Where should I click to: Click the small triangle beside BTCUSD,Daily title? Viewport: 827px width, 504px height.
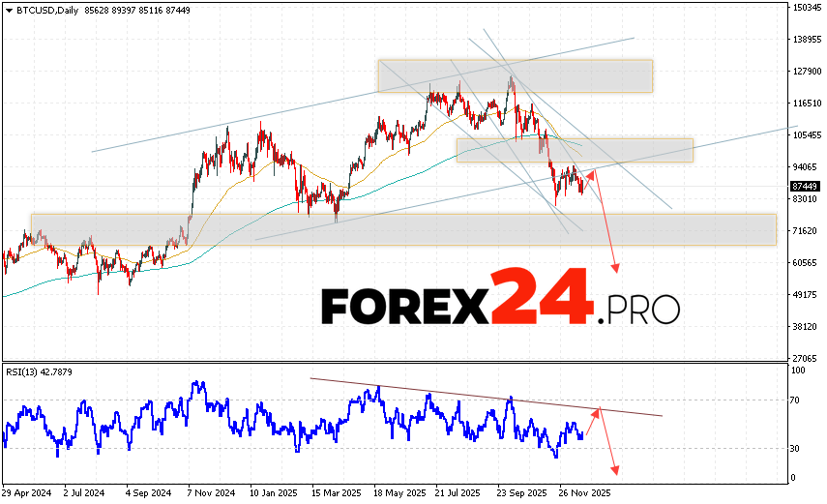7,9
